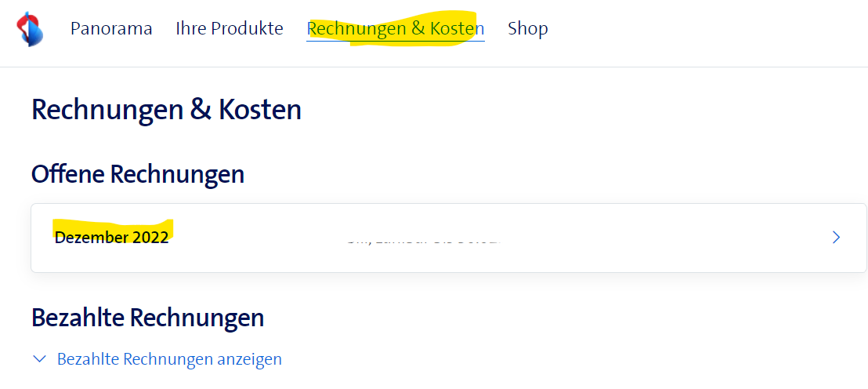Click the blue underline under the active navigation tab

395,41
